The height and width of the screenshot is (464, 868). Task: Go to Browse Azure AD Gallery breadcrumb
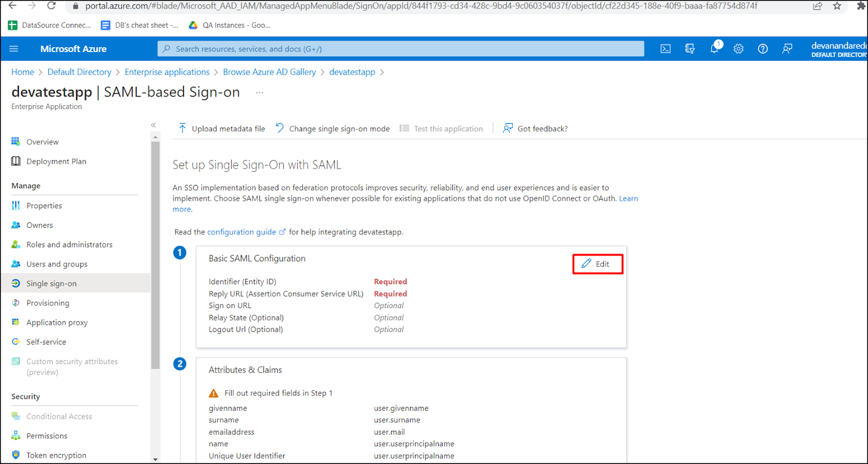tap(269, 72)
